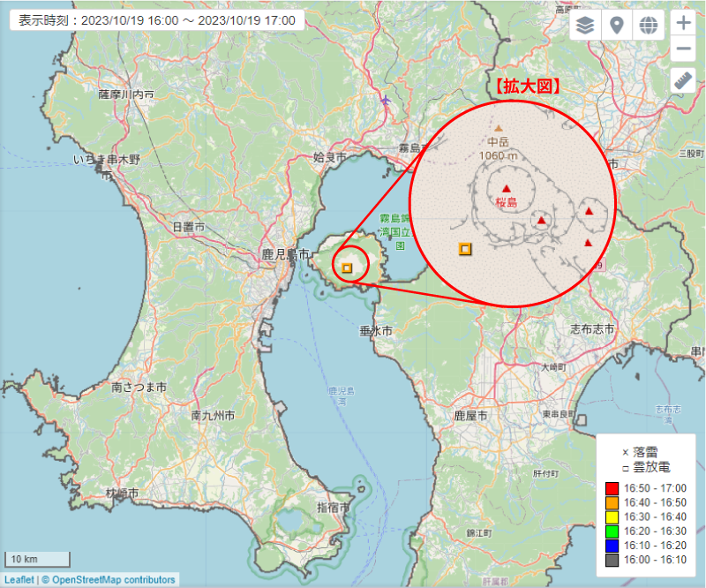The image size is (706, 588).
Task: Click the brown 中岳 peak triangle
Action: [498, 128]
